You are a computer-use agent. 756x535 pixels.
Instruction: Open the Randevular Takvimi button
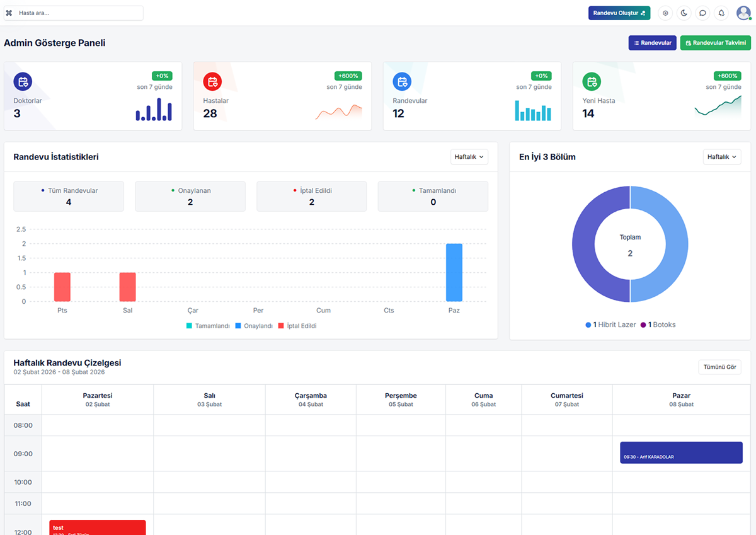[715, 43]
